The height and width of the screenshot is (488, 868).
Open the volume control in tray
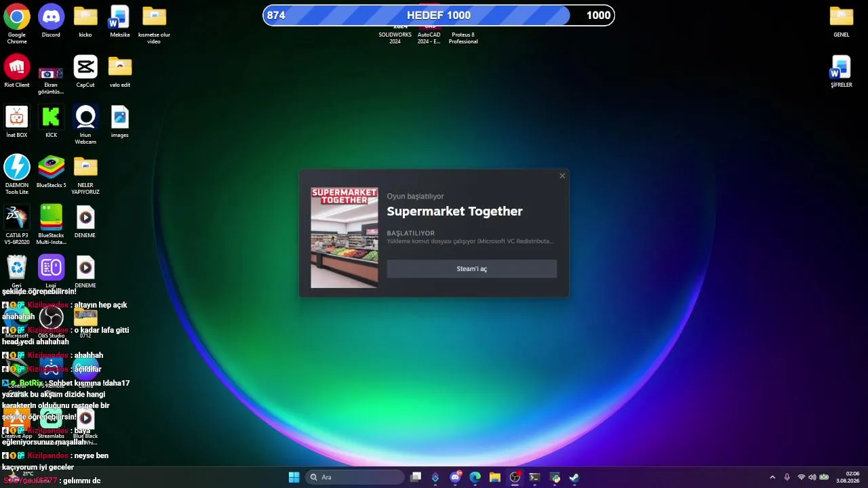point(812,477)
